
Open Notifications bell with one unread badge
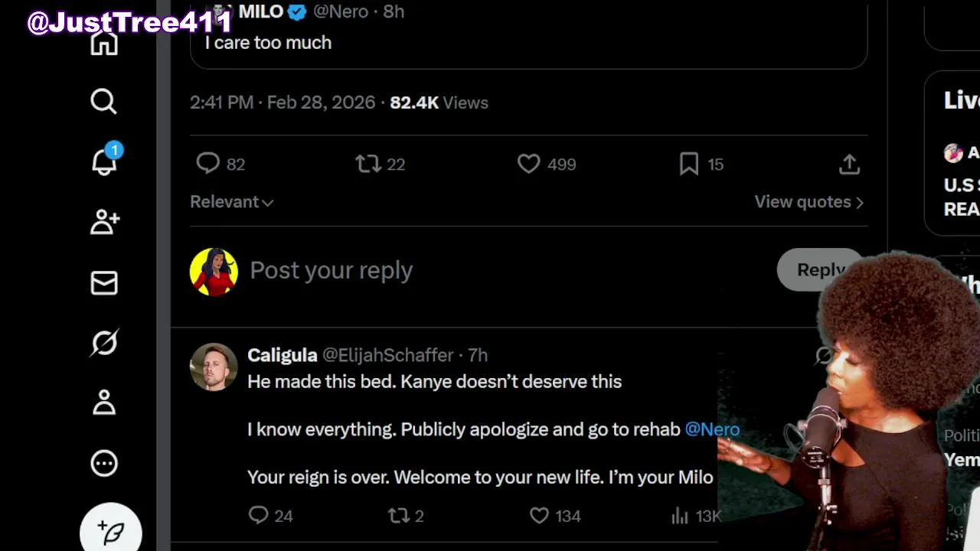[104, 161]
